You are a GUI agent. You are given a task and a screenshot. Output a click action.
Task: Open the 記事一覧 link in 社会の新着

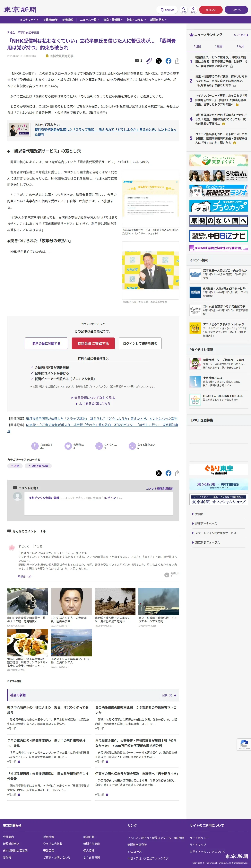[x=169, y=695]
